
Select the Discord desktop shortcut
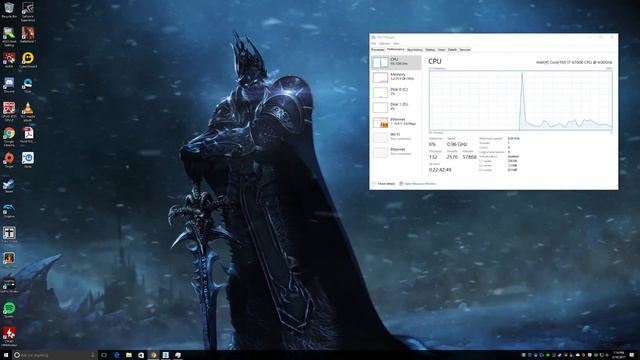point(9,85)
